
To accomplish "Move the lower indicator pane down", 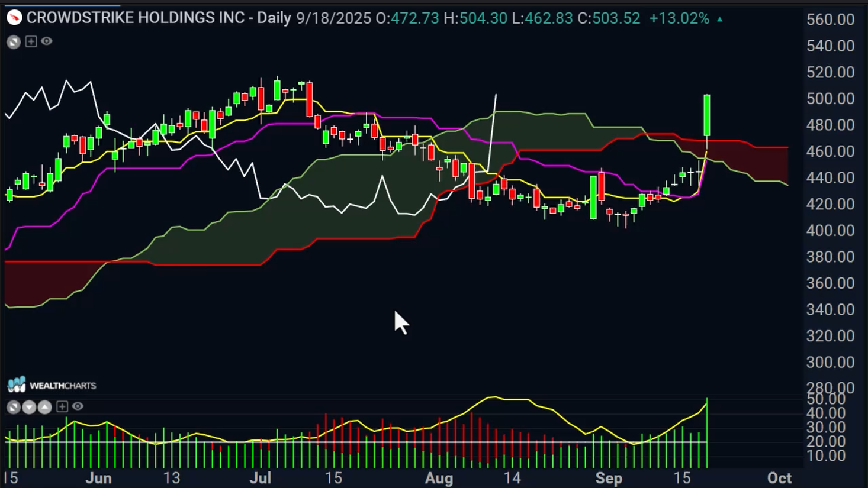I will point(29,407).
